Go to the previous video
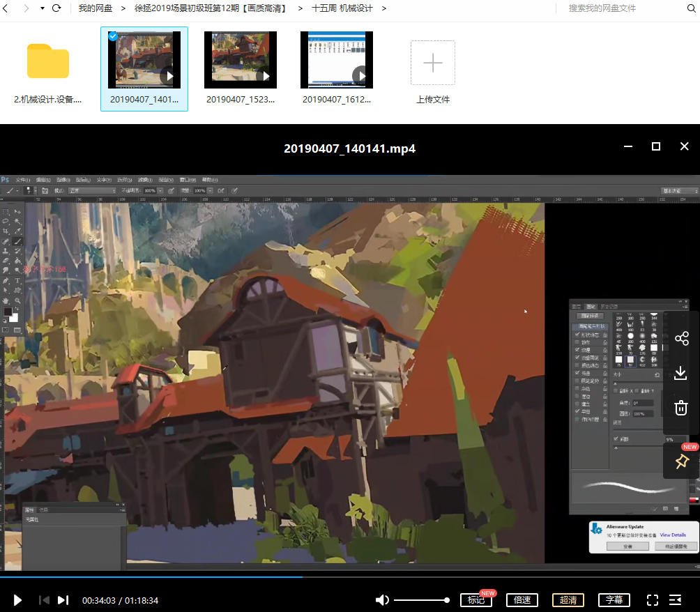The image size is (700, 612). (x=44, y=600)
